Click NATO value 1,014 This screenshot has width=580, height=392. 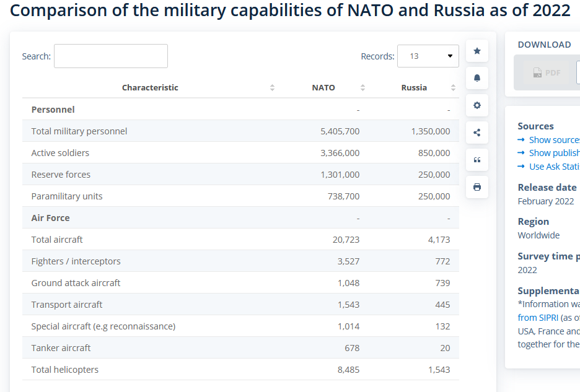348,326
